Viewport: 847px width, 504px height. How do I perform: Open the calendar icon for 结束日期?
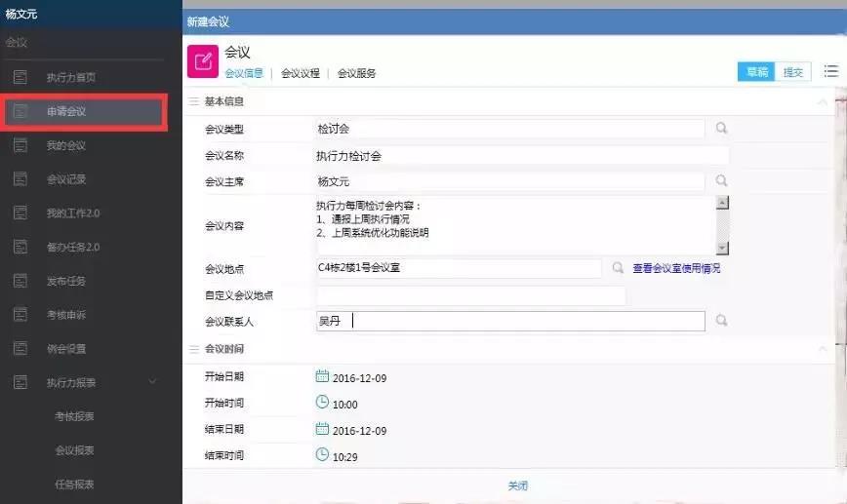click(322, 429)
